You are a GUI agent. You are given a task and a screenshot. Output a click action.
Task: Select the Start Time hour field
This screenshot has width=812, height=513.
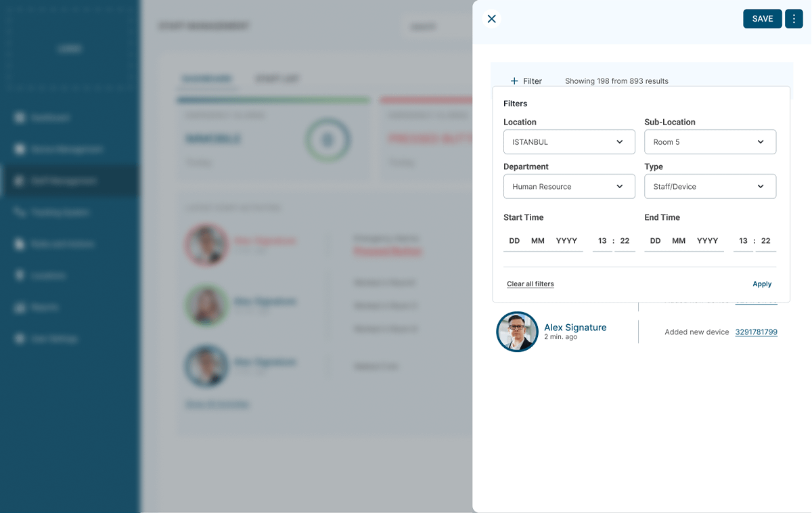tap(602, 241)
